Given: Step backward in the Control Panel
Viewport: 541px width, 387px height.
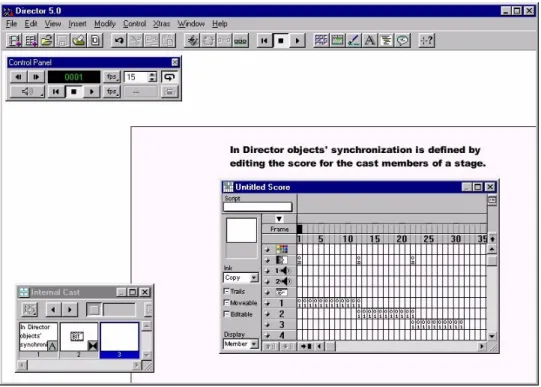Looking at the screenshot, I should click(19, 77).
